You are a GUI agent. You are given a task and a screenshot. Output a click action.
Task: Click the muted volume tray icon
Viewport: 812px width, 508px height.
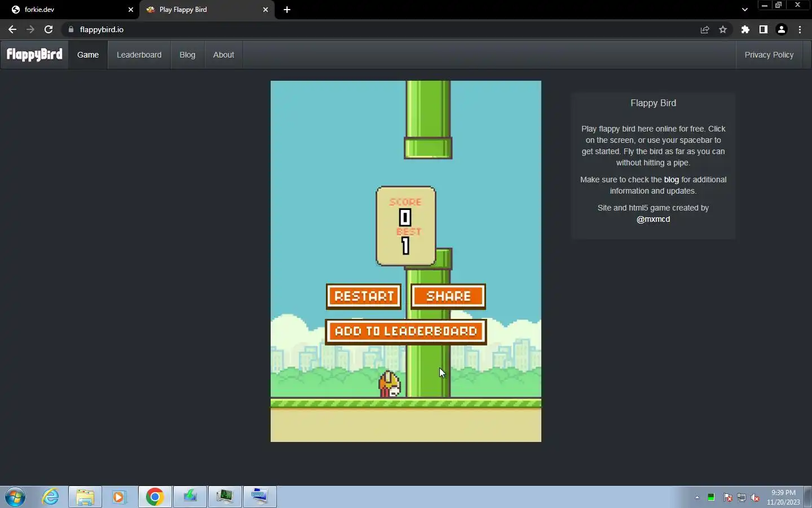(x=755, y=497)
